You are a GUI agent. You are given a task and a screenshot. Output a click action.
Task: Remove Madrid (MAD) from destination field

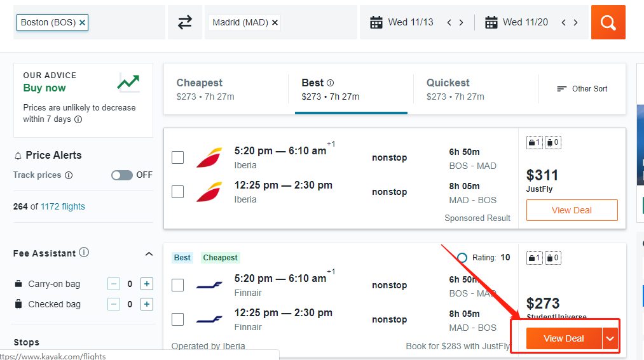(x=275, y=23)
